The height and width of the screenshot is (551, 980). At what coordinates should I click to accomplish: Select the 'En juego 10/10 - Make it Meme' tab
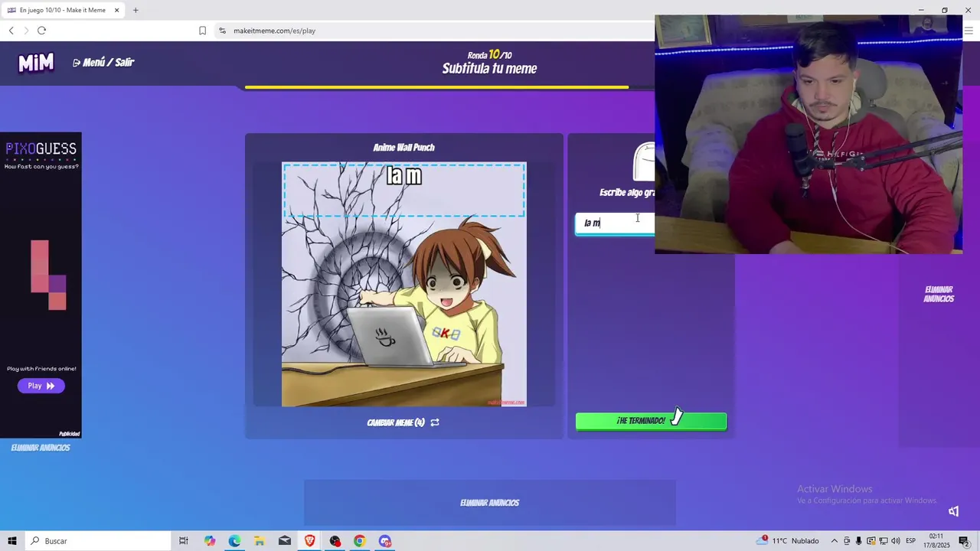click(63, 10)
